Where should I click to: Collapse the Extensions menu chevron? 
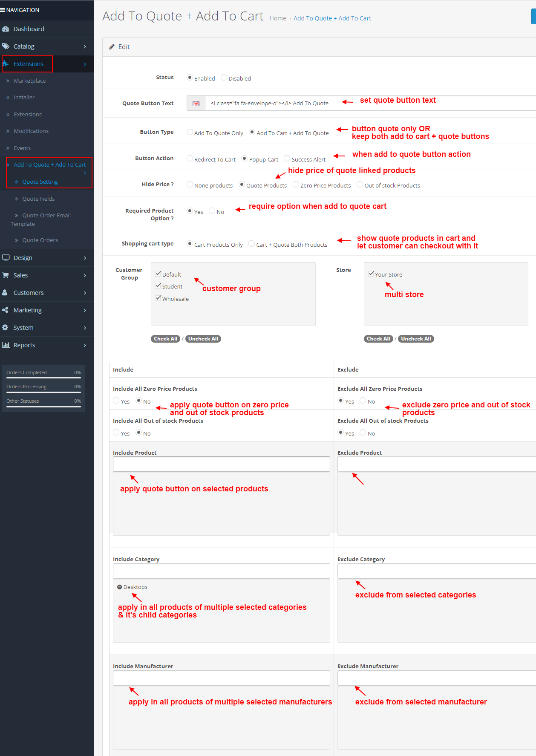85,64
